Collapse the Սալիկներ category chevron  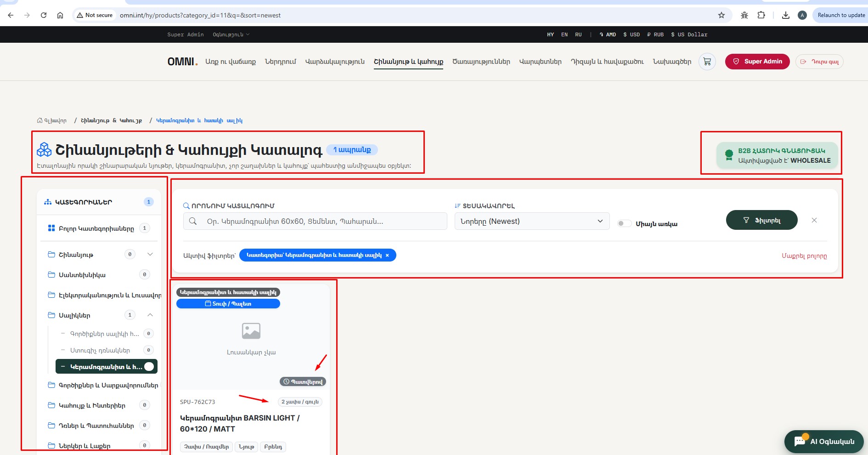[x=150, y=315]
